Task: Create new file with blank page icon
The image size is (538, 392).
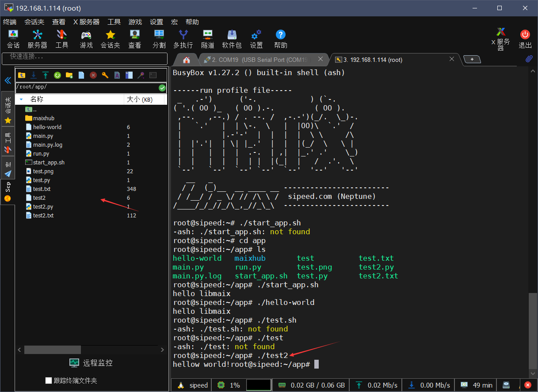Action: point(81,75)
